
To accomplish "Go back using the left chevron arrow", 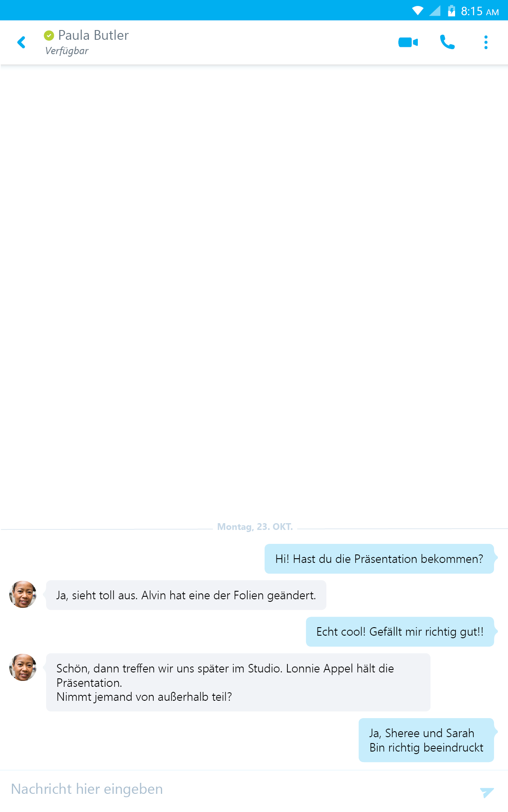I will point(21,42).
